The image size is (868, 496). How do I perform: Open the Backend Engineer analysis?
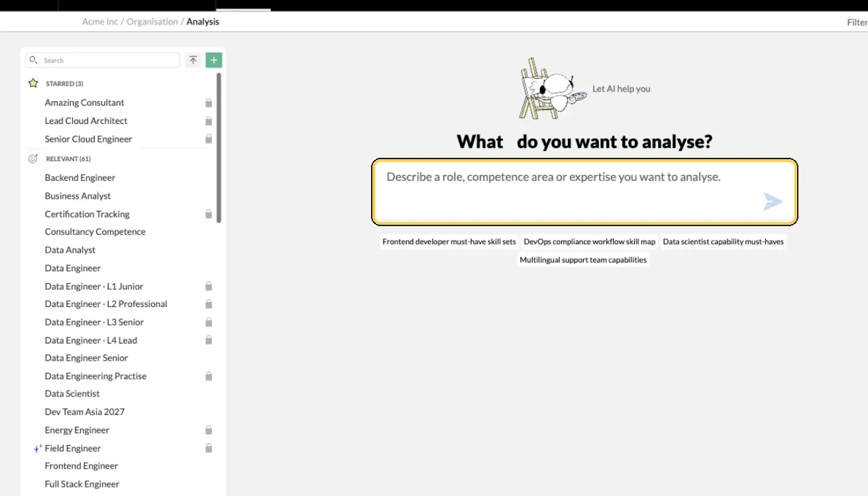pyautogui.click(x=80, y=178)
